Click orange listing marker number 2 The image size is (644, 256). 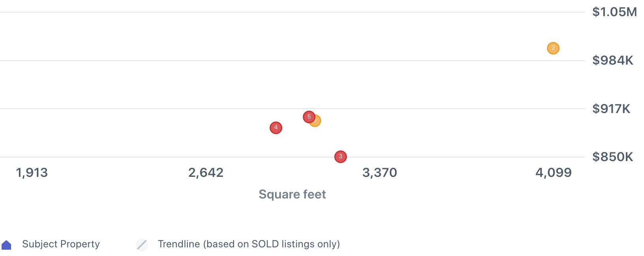pos(553,48)
